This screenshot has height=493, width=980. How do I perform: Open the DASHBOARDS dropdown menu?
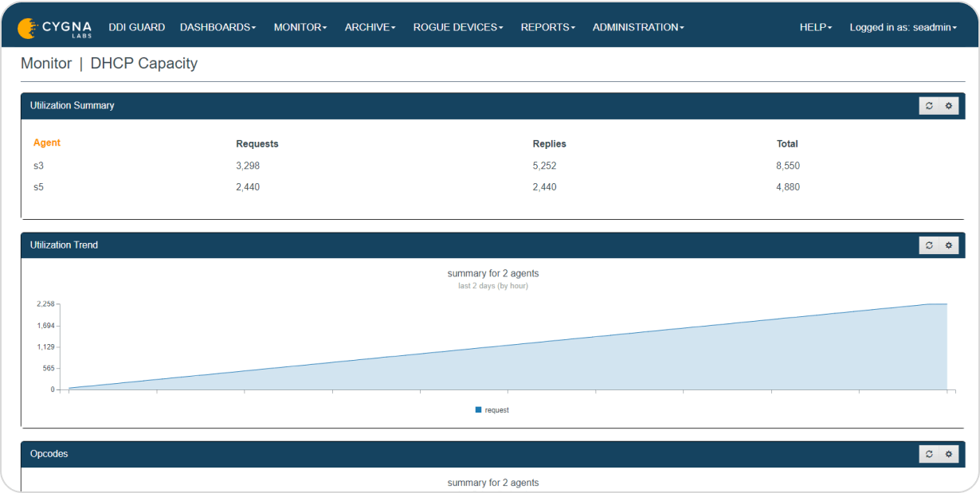[x=218, y=26]
